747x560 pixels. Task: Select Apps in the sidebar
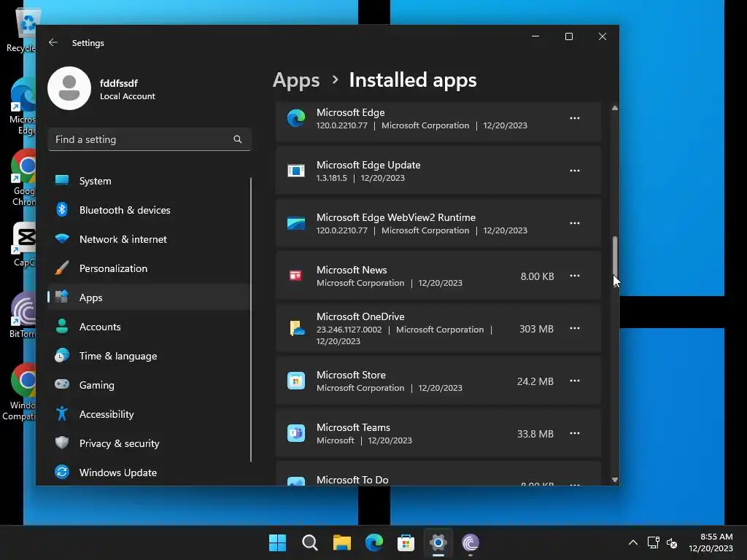click(x=149, y=297)
